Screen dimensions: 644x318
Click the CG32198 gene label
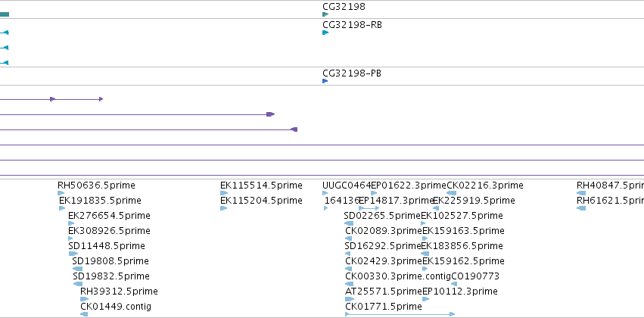[344, 7]
